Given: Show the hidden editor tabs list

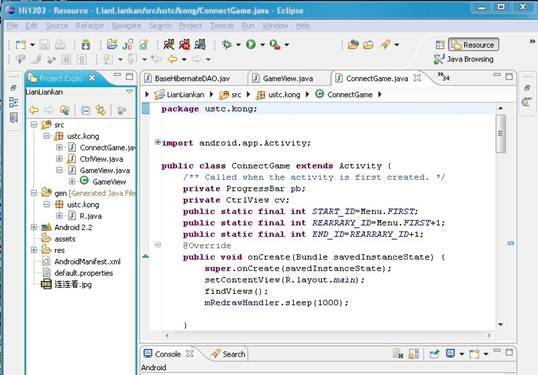Looking at the screenshot, I should point(444,77).
